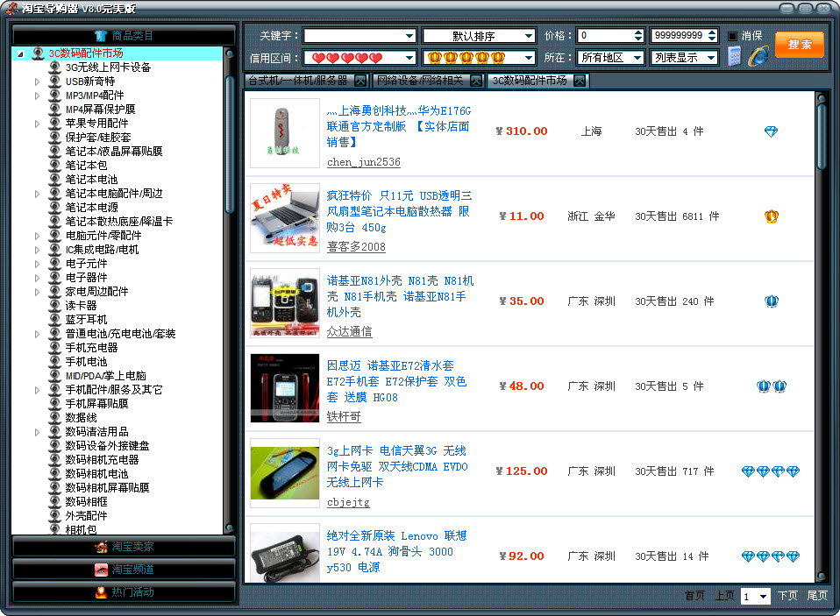Select the icon next to 数据线
The height and width of the screenshot is (616, 840).
click(54, 417)
